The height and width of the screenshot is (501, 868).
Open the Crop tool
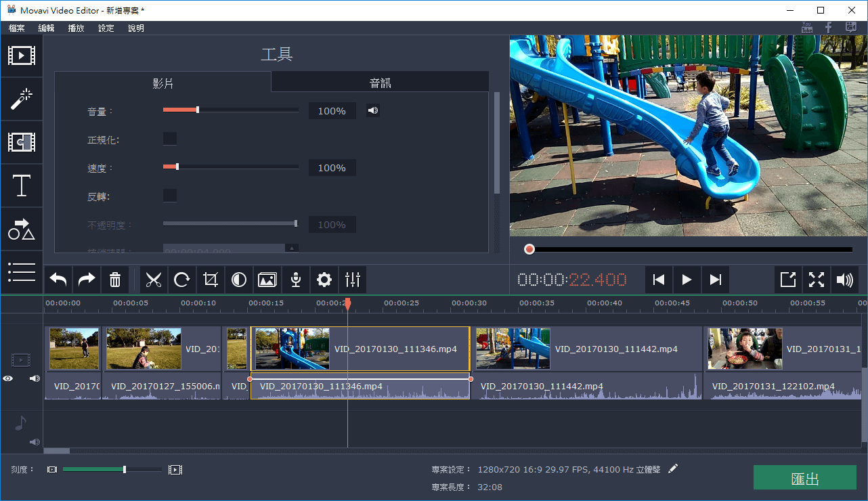click(x=211, y=280)
